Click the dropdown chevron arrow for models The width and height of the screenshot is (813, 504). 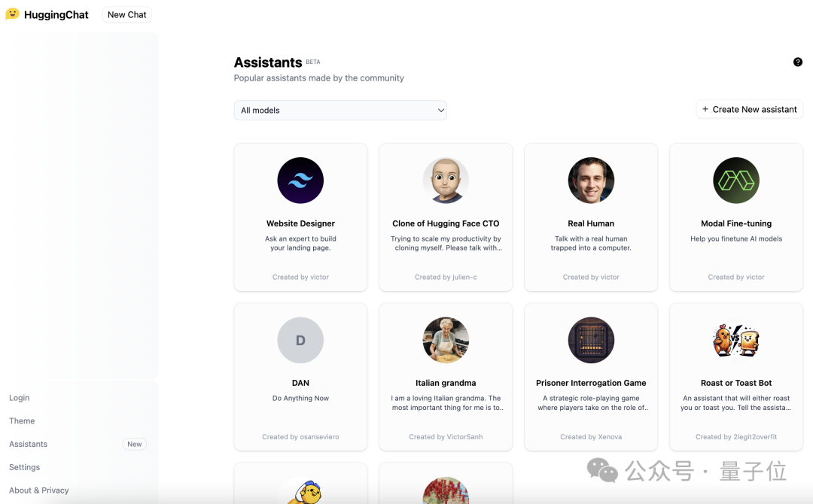440,111
